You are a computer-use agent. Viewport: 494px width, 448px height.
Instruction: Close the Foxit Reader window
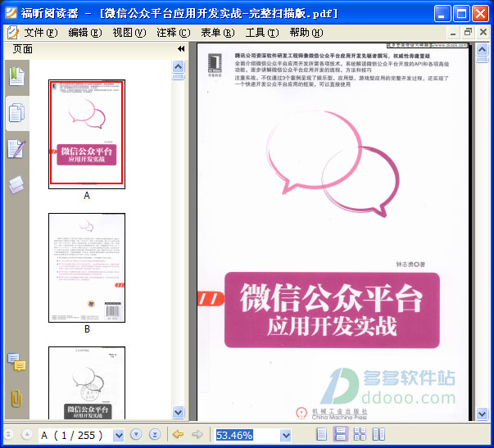click(x=480, y=14)
